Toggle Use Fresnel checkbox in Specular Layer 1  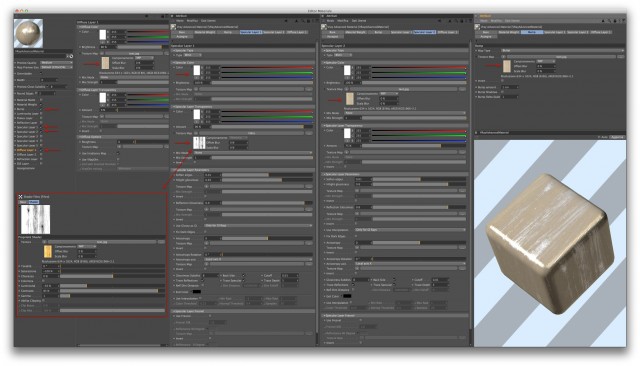(x=210, y=316)
